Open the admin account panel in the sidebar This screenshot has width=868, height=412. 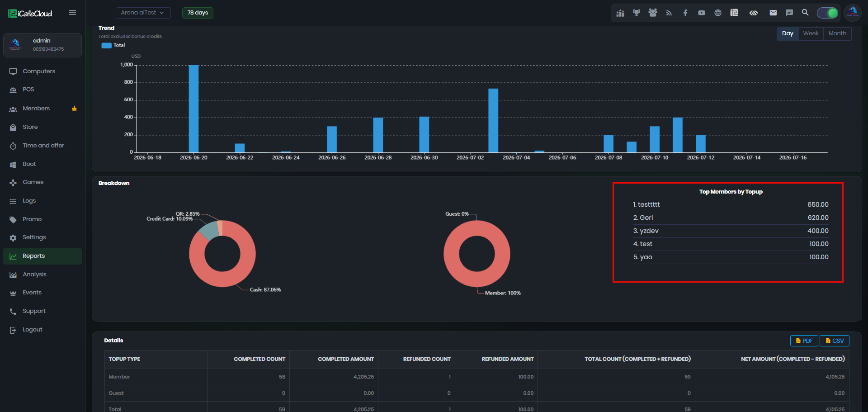[42, 45]
